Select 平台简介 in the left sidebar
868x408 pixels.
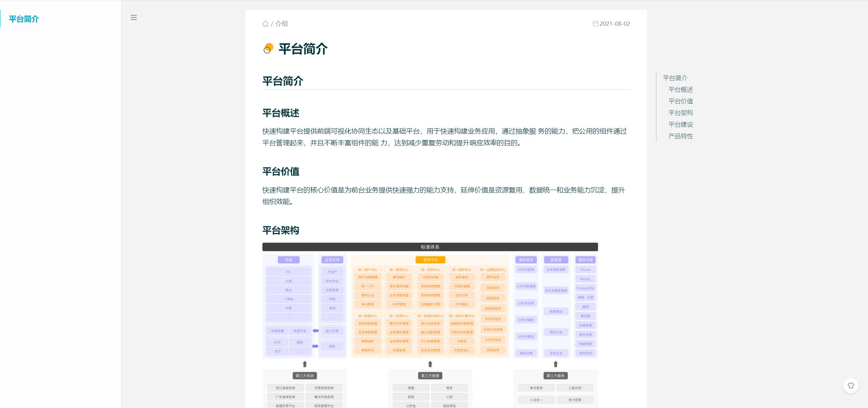24,19
